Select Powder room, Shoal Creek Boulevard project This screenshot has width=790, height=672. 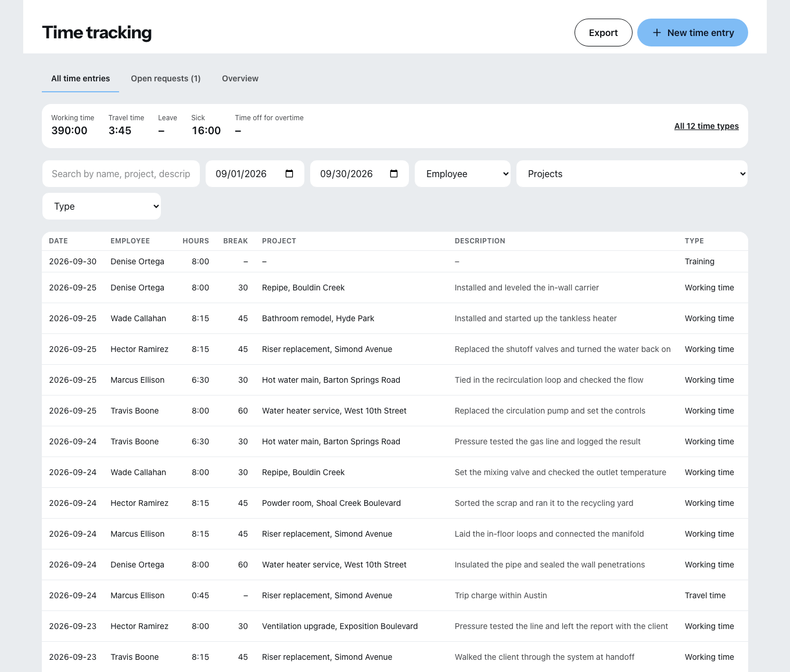(331, 503)
